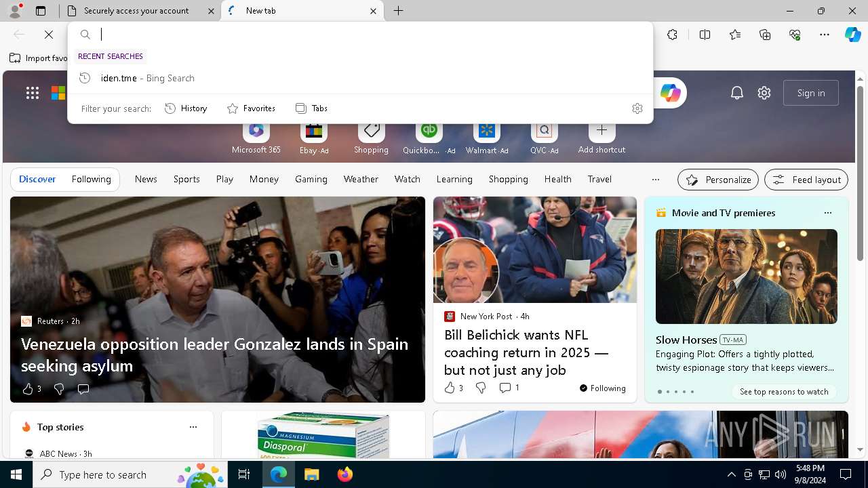This screenshot has height=488, width=868.
Task: Open the Travel category
Action: (x=599, y=180)
